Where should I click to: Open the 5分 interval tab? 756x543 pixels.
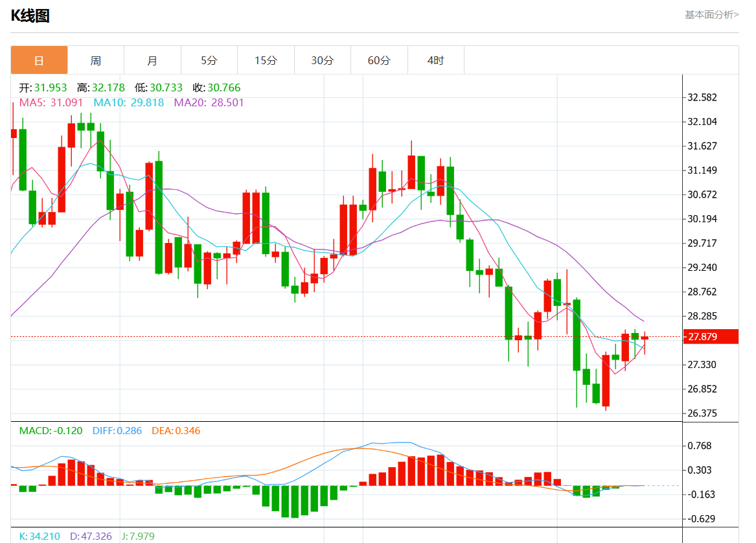pos(209,61)
